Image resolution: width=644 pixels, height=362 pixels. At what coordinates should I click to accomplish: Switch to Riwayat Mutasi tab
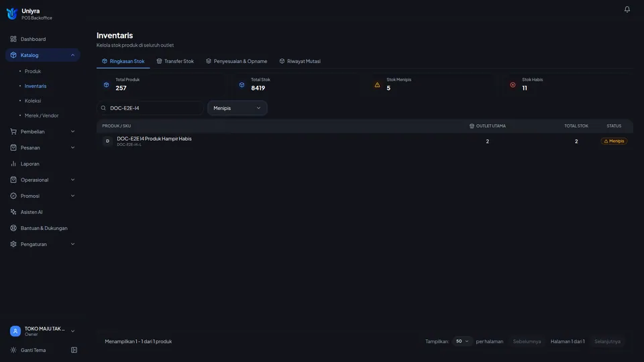(x=300, y=61)
